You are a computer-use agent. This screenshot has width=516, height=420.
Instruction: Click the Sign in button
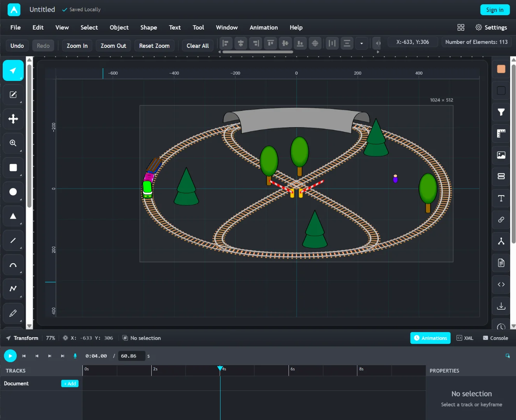coord(495,10)
